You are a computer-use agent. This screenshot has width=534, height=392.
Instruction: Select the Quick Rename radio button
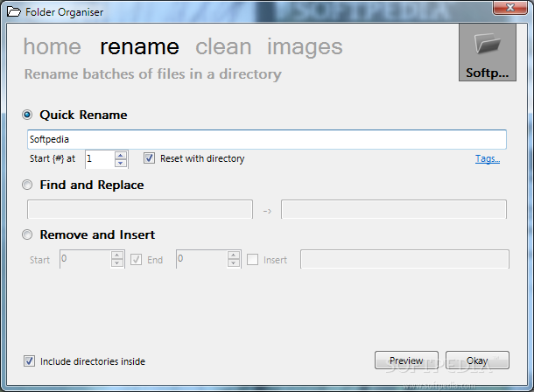point(27,115)
